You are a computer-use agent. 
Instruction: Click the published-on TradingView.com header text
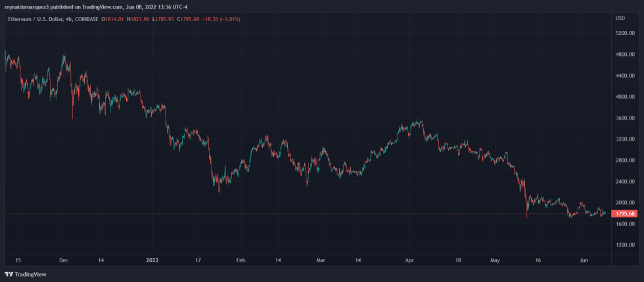(x=97, y=7)
